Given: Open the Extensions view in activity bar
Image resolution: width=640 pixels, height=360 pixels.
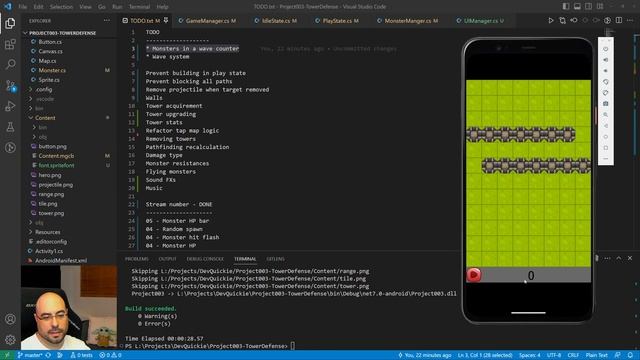Looking at the screenshot, I should [10, 44].
